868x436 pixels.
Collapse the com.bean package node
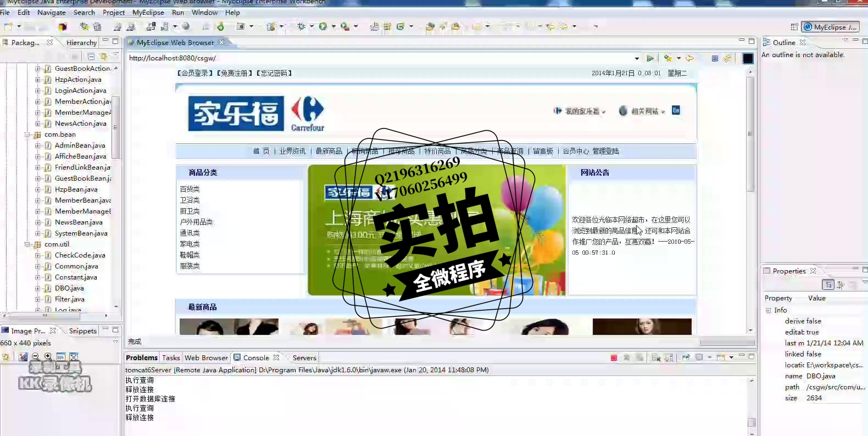click(27, 135)
